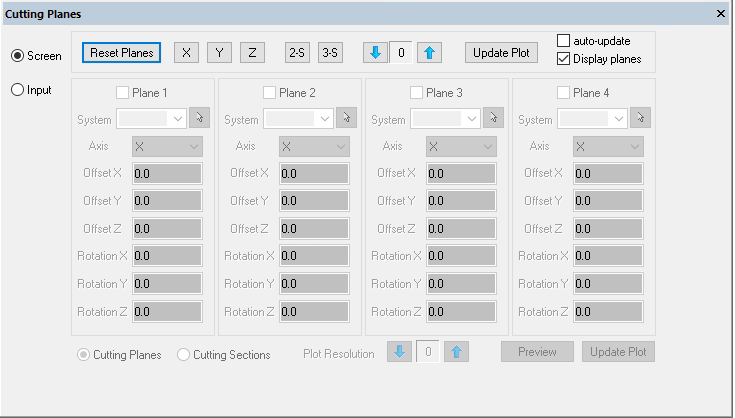Select the Screen radio button
The image size is (735, 418).
tap(17, 56)
